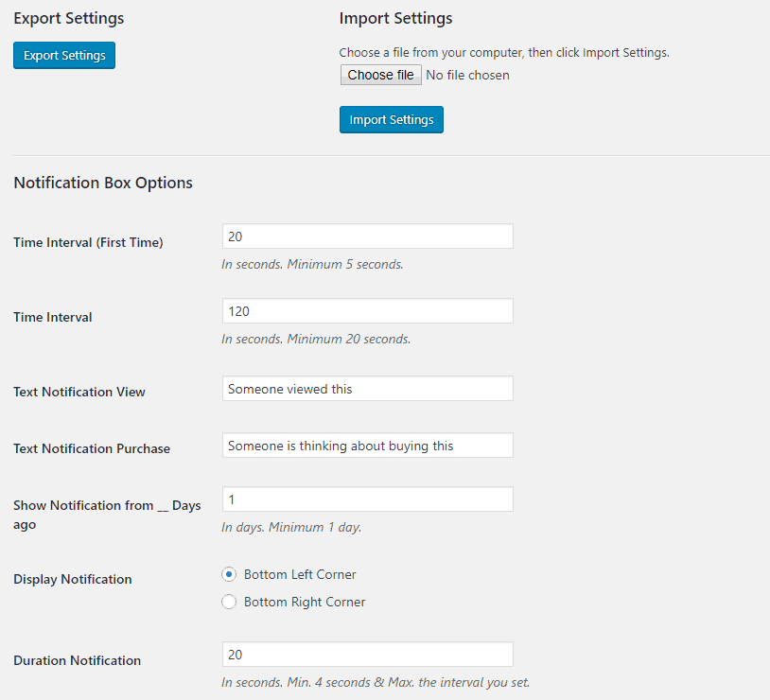770x700 pixels.
Task: Select the Bottom Right Corner radio button
Action: coord(228,602)
